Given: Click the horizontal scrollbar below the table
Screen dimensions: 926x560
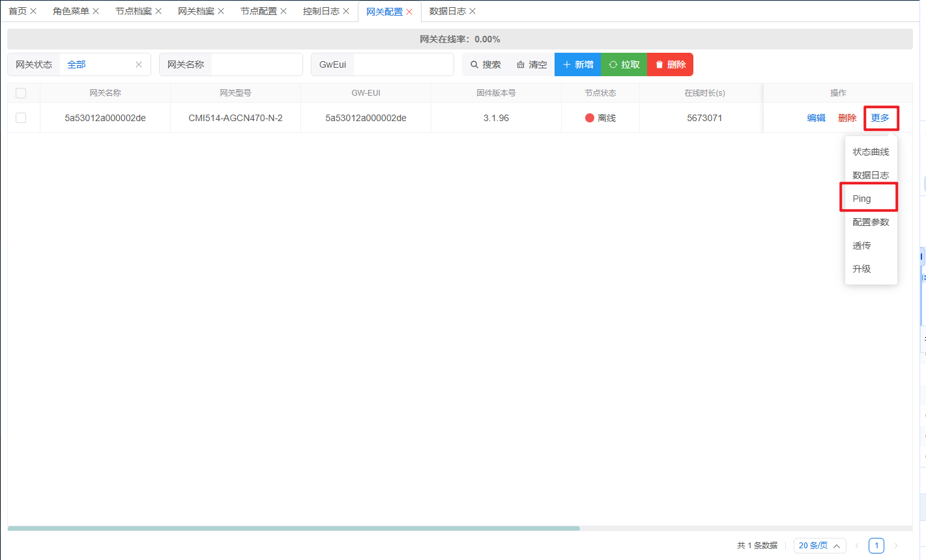Looking at the screenshot, I should (293, 528).
